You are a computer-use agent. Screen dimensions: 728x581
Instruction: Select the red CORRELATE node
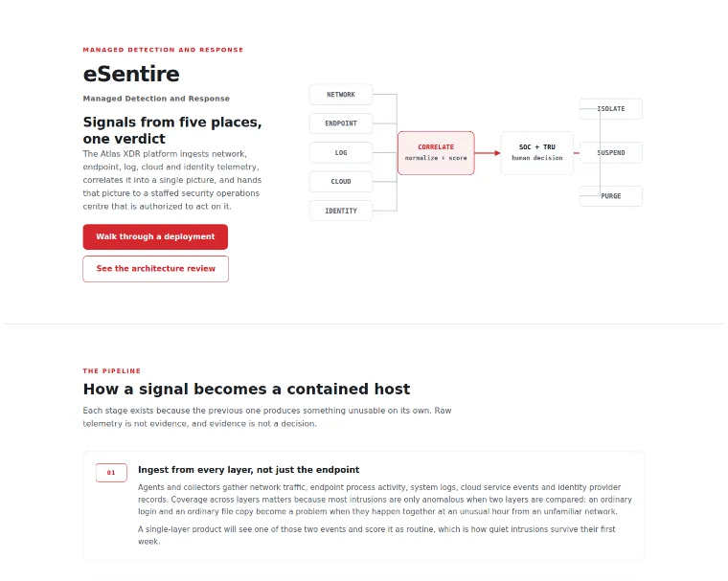[436, 153]
